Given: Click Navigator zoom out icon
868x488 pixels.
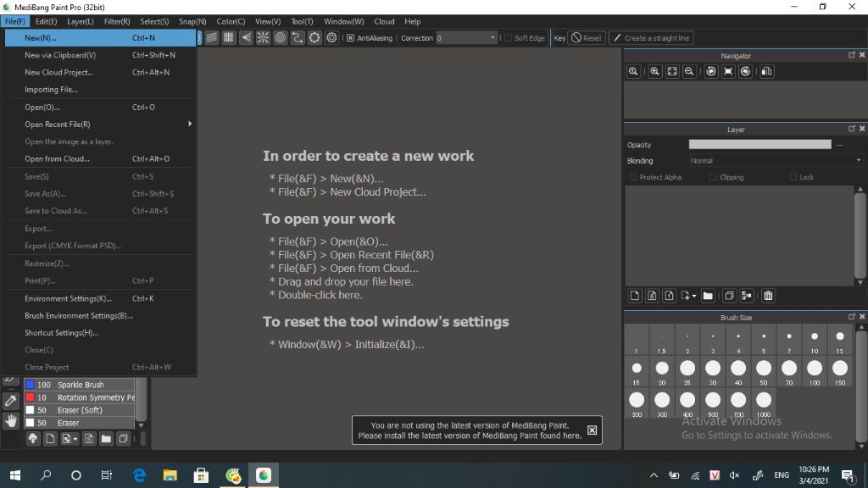Looking at the screenshot, I should point(689,71).
